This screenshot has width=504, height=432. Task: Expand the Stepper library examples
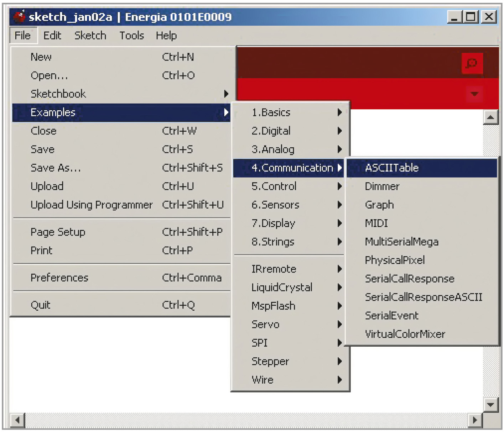(x=289, y=362)
